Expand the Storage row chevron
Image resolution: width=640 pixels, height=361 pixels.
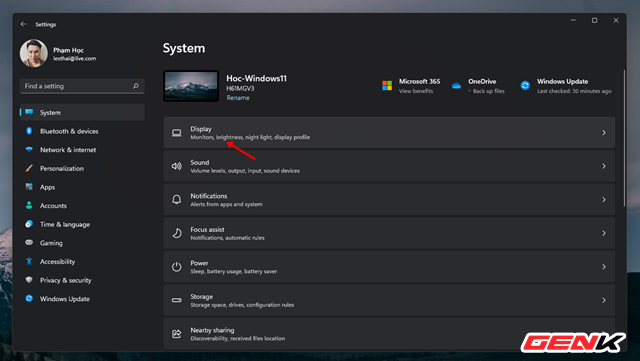pyautogui.click(x=604, y=300)
